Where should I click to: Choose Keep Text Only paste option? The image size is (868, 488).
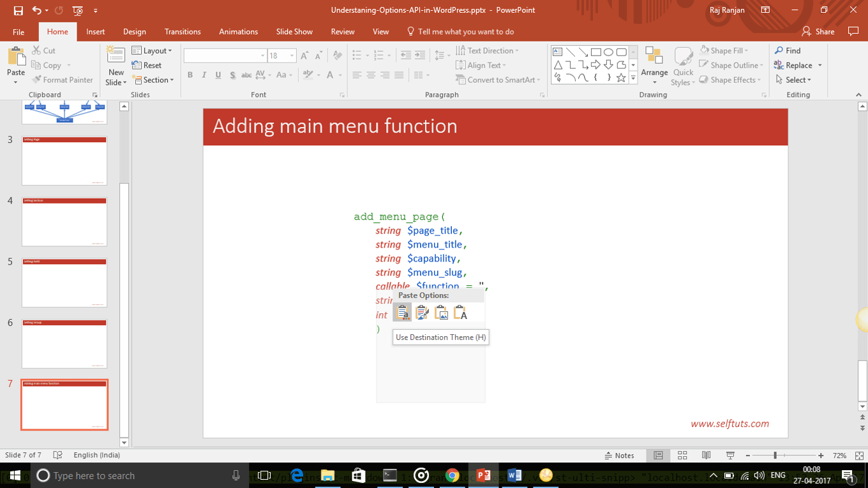click(x=460, y=313)
